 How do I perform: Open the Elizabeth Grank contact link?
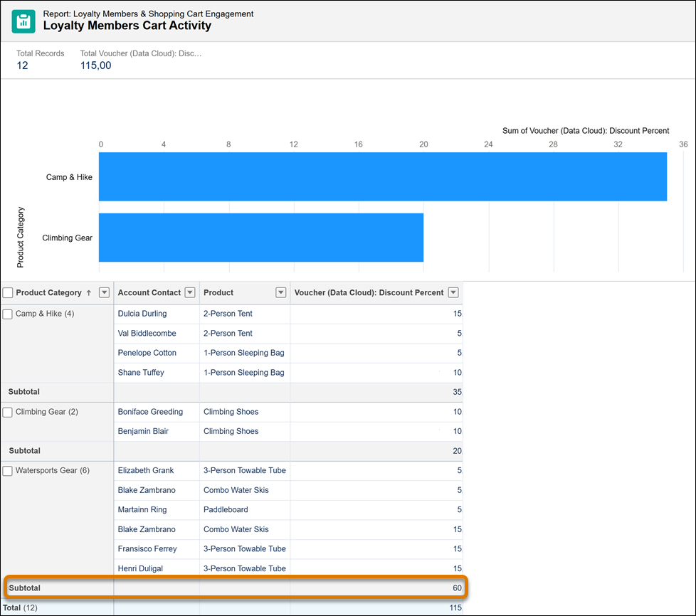pos(146,470)
